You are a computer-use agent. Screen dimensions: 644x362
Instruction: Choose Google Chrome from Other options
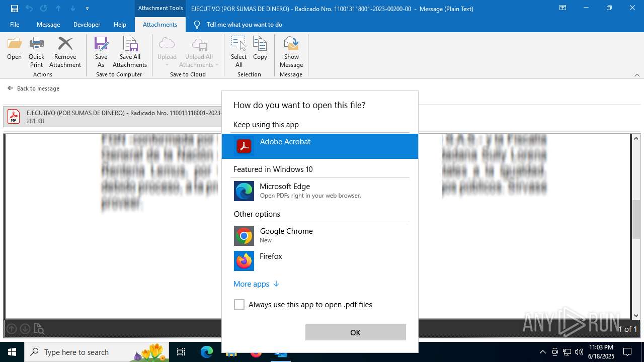320,235
